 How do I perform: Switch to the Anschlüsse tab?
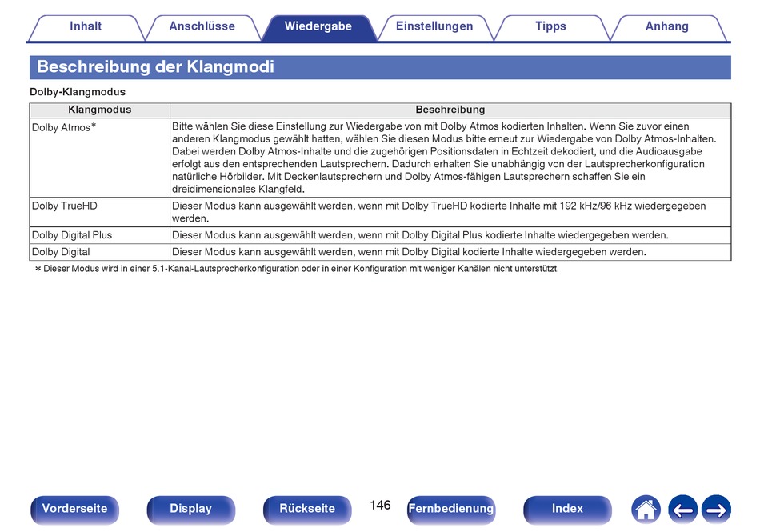pyautogui.click(x=202, y=27)
